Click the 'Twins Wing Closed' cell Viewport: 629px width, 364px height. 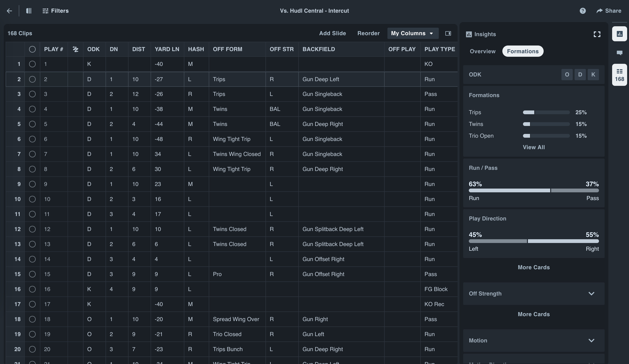[x=237, y=154]
